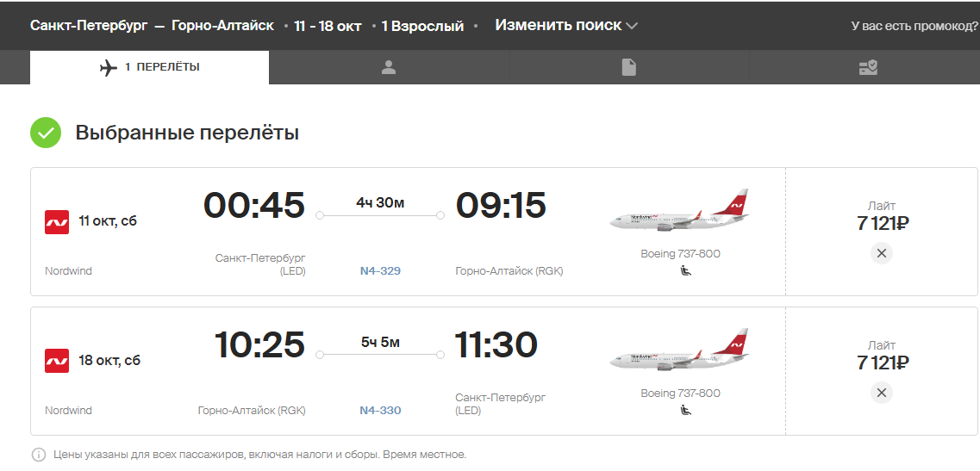Click the seat icon under first Boeing 737-800

click(x=685, y=271)
